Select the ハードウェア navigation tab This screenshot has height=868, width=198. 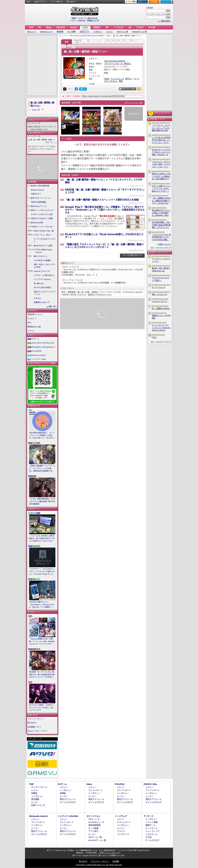(x=118, y=27)
